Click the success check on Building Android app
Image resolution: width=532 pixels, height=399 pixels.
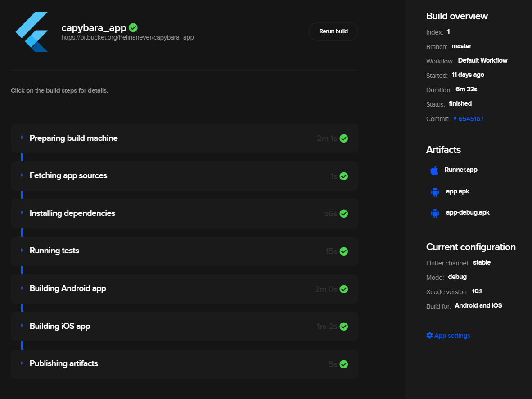(344, 289)
